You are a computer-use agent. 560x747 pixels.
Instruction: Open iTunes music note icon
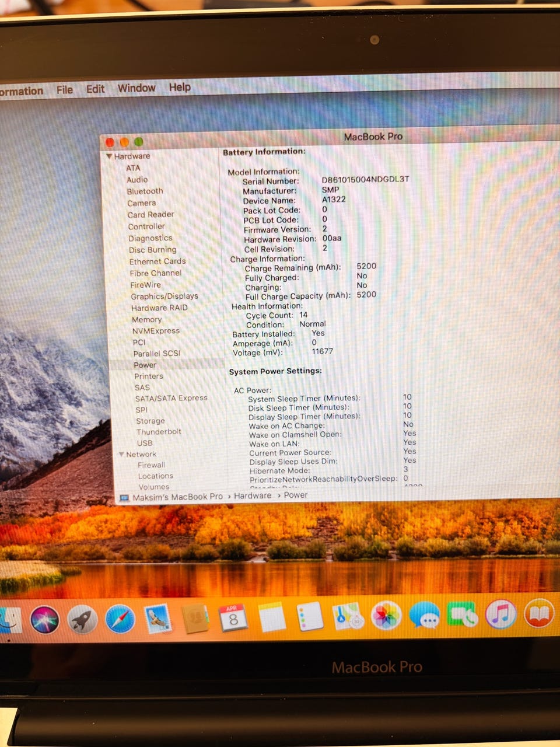(x=501, y=613)
